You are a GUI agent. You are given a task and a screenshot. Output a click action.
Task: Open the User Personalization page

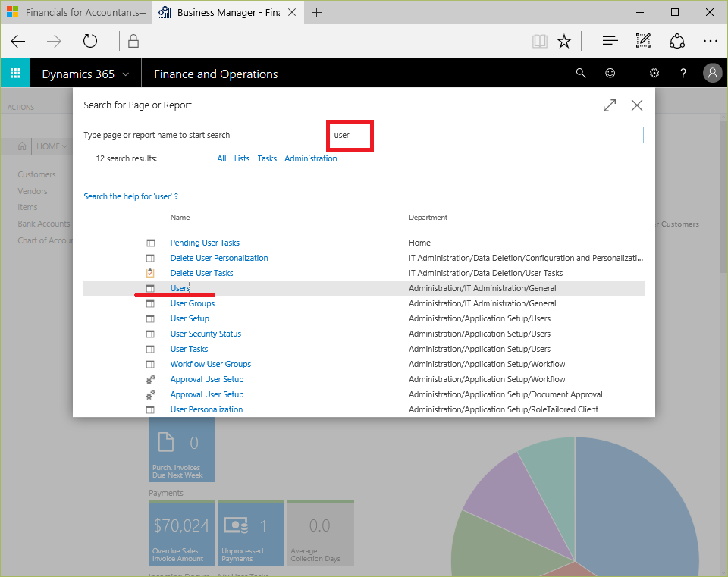[206, 410]
